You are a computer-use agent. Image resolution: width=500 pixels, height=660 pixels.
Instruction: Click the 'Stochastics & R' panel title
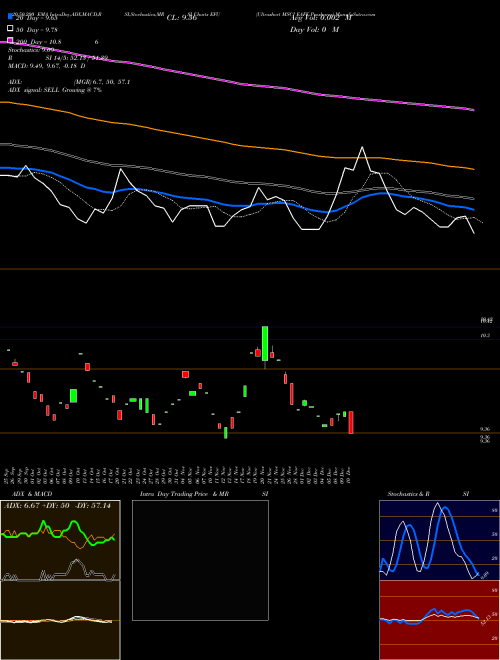click(408, 494)
